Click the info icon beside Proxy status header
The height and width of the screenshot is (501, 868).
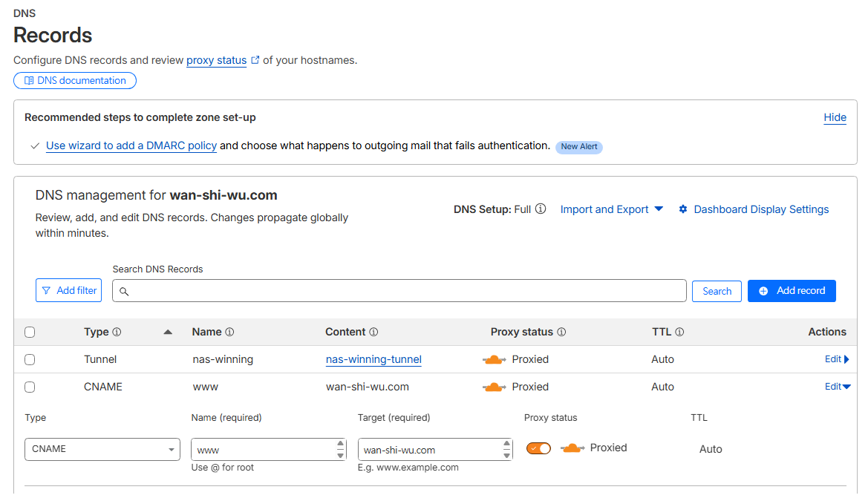(x=561, y=333)
